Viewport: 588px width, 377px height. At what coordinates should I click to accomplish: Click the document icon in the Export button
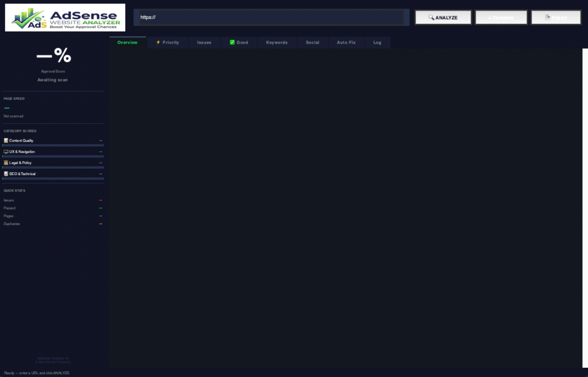coord(546,17)
